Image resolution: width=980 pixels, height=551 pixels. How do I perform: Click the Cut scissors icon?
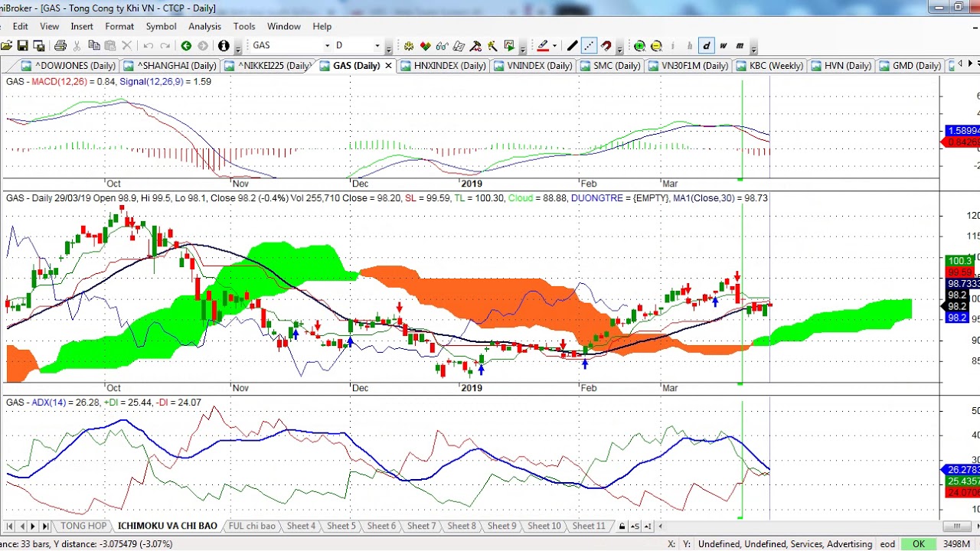tap(77, 46)
